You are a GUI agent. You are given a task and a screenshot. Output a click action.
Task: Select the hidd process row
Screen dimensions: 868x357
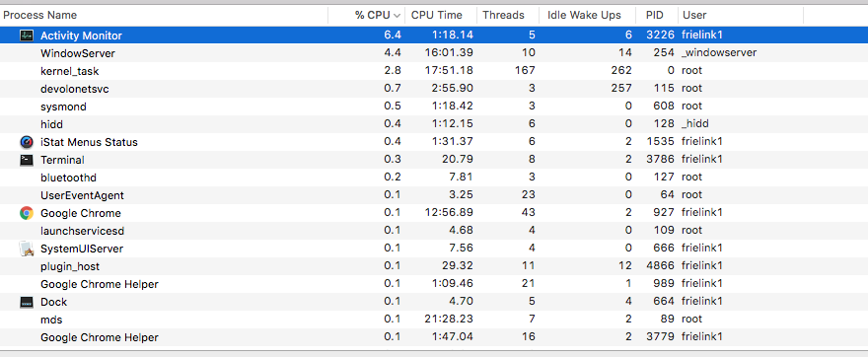click(434, 124)
